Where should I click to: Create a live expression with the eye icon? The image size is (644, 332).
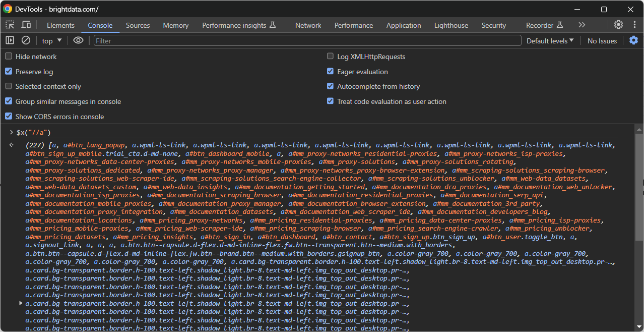[78, 40]
